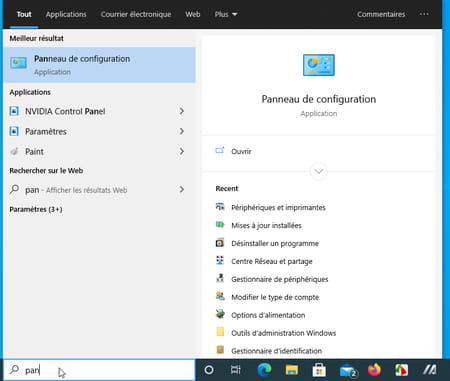Screen dimensions: 450x381
Task: Click the Cortana circle icon
Action: [209, 370]
